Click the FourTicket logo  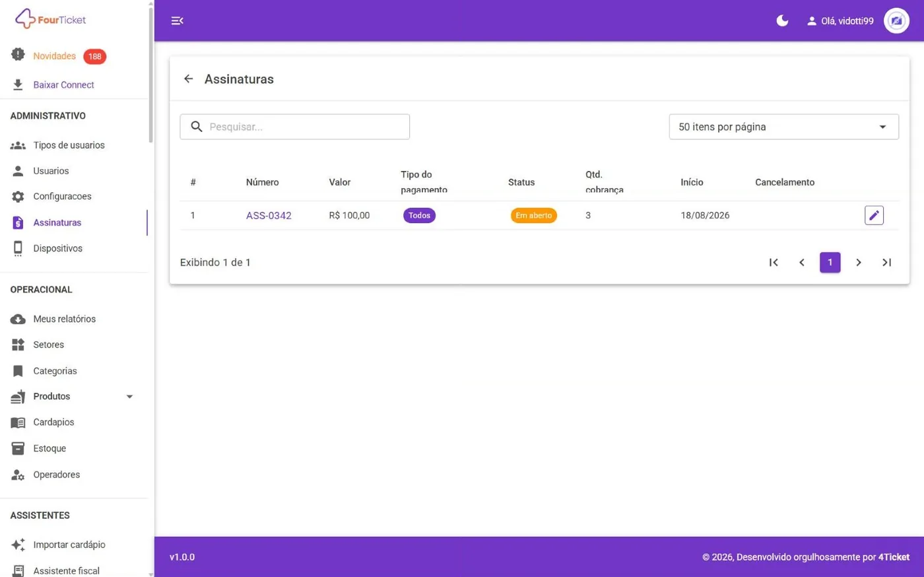point(50,19)
